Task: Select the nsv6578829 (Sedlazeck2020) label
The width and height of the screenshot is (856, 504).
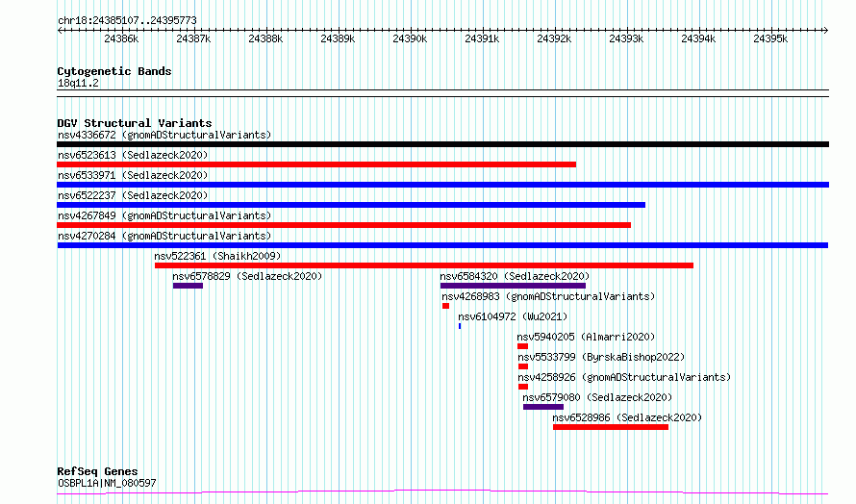Action: [x=247, y=276]
